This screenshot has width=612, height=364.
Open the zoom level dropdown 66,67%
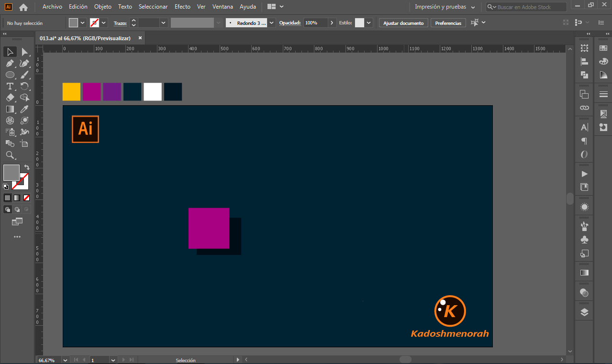66,360
